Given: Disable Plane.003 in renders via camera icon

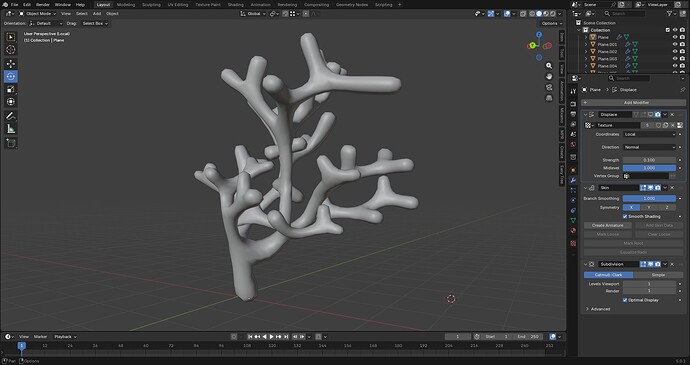Looking at the screenshot, I should [682, 59].
